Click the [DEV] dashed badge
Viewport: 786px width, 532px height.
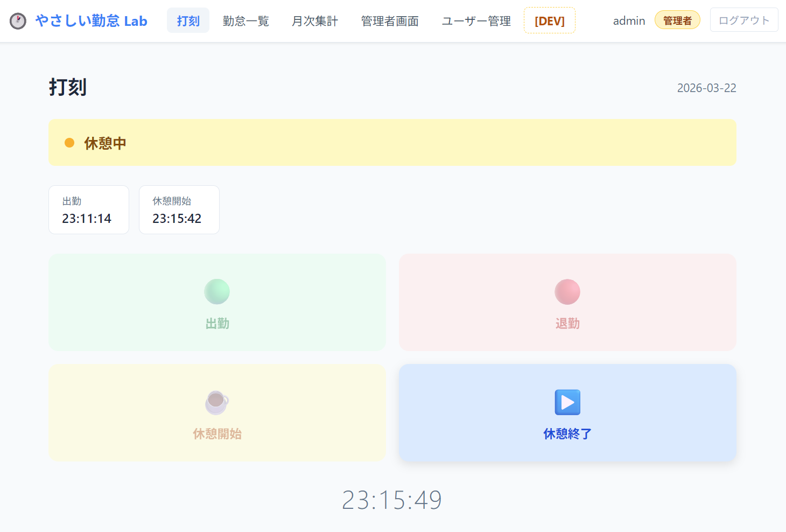pos(549,21)
